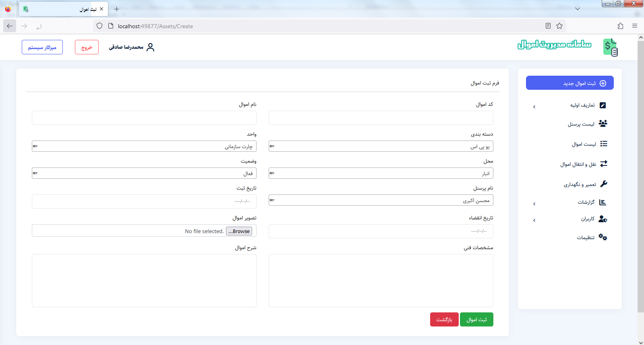Bookmark this page with the star icon

pyautogui.click(x=559, y=26)
